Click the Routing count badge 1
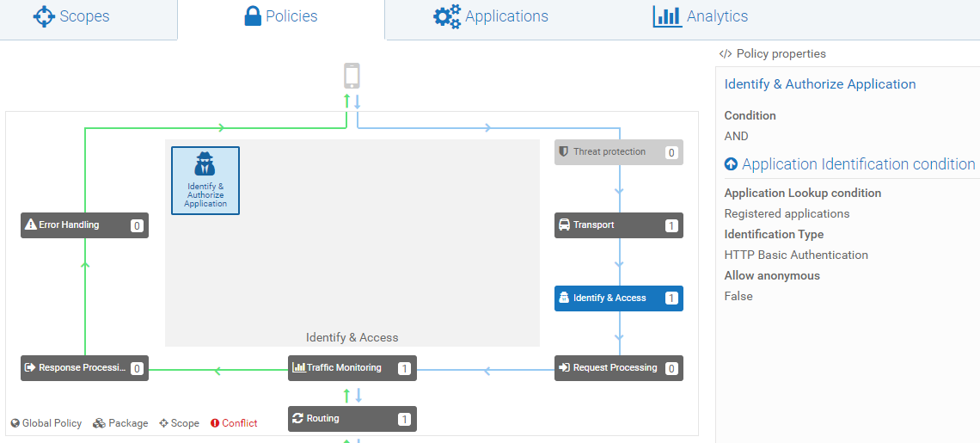Image resolution: width=980 pixels, height=443 pixels. point(404,419)
